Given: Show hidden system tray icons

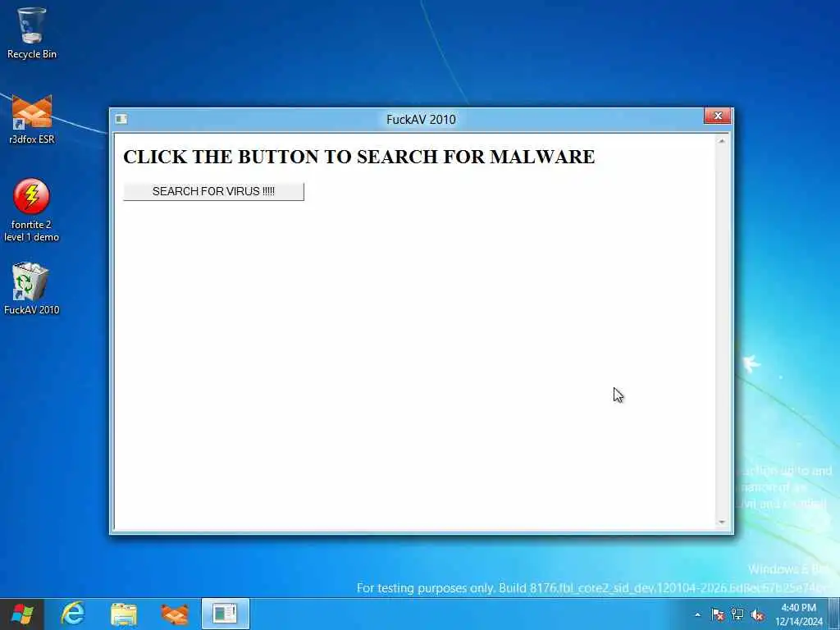Looking at the screenshot, I should pos(697,614).
